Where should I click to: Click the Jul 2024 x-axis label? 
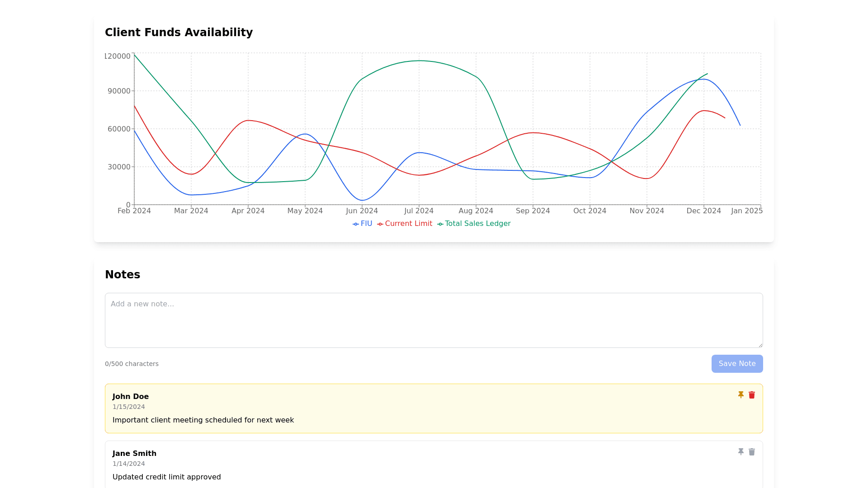point(419,211)
